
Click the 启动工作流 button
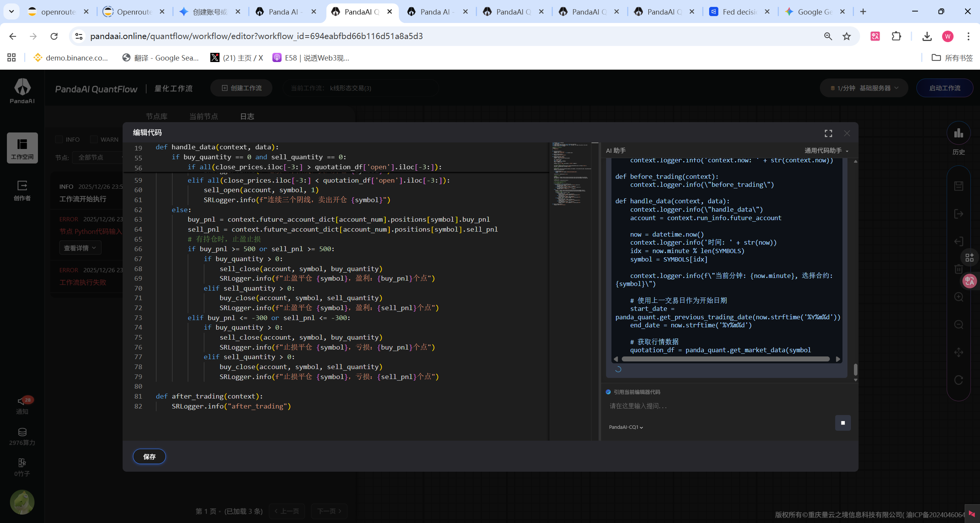click(945, 88)
